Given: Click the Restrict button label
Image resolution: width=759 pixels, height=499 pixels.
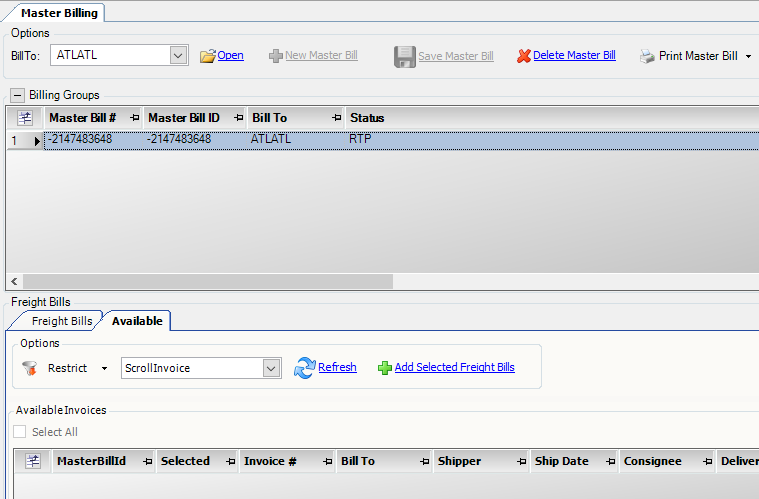Looking at the screenshot, I should click(x=67, y=368).
